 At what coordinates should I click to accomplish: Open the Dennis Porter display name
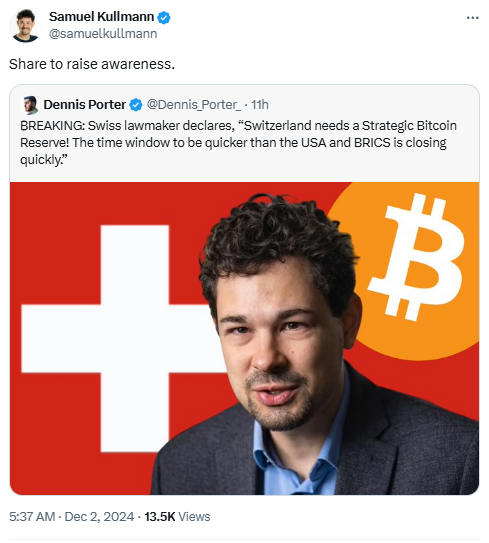85,105
